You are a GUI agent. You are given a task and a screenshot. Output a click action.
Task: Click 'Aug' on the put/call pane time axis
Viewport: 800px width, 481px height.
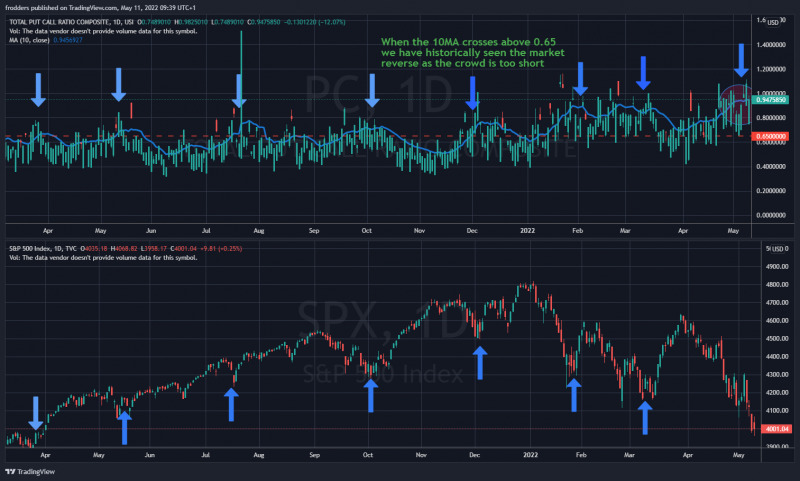(259, 231)
